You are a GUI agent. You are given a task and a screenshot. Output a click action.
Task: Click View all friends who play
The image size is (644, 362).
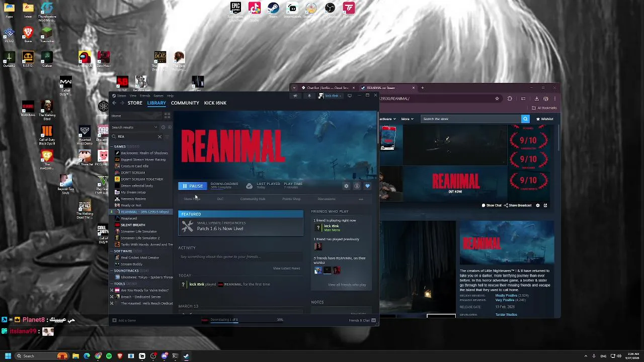tap(347, 285)
